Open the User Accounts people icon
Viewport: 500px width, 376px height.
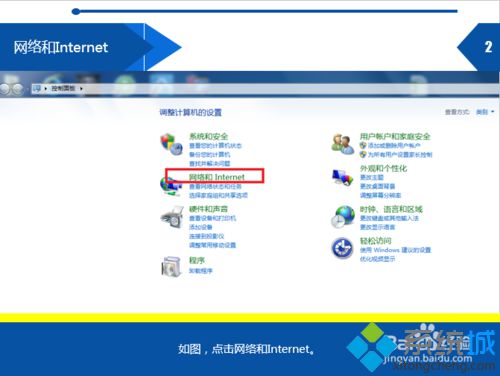click(x=343, y=144)
